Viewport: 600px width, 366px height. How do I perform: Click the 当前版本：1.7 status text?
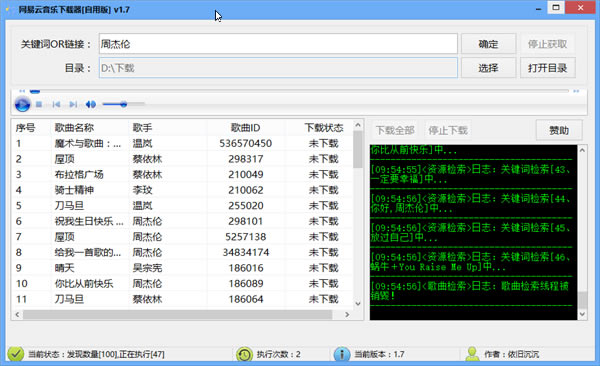coord(379,355)
